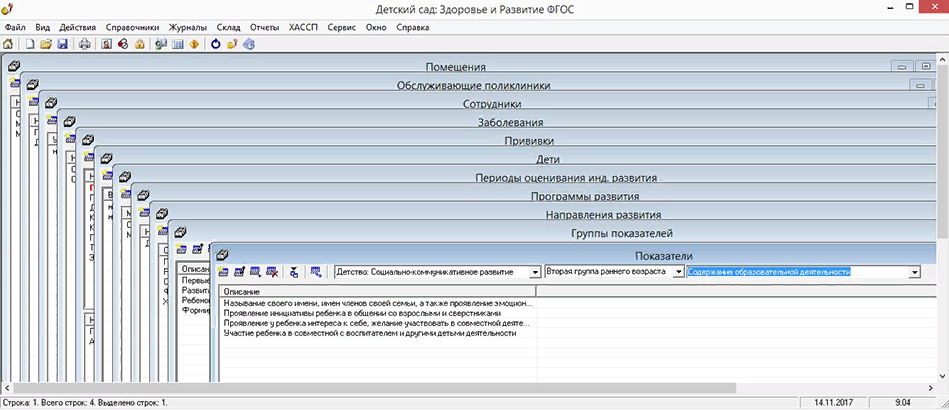
Task: Click the orange diamond warning icon
Action: (193, 45)
